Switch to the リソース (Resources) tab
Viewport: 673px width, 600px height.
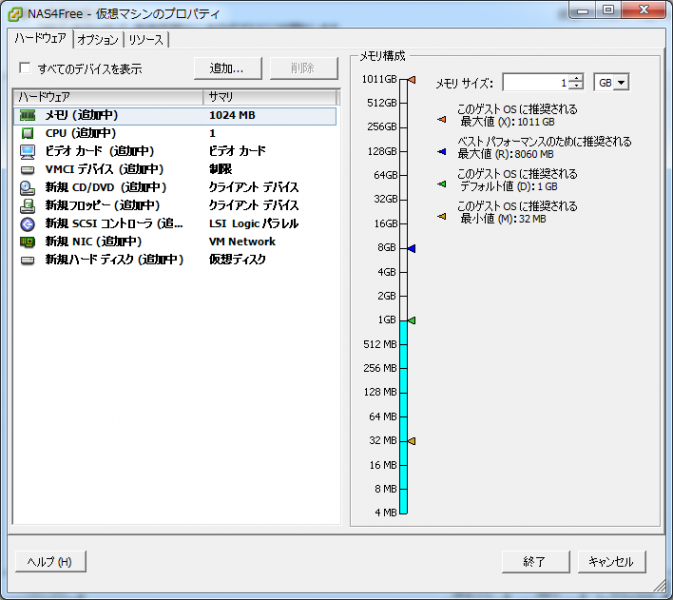click(146, 40)
